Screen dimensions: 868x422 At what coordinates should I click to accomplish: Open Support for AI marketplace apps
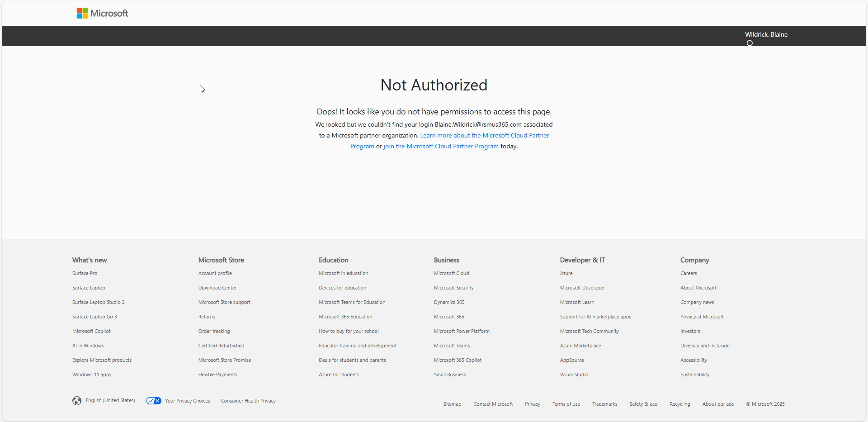595,317
